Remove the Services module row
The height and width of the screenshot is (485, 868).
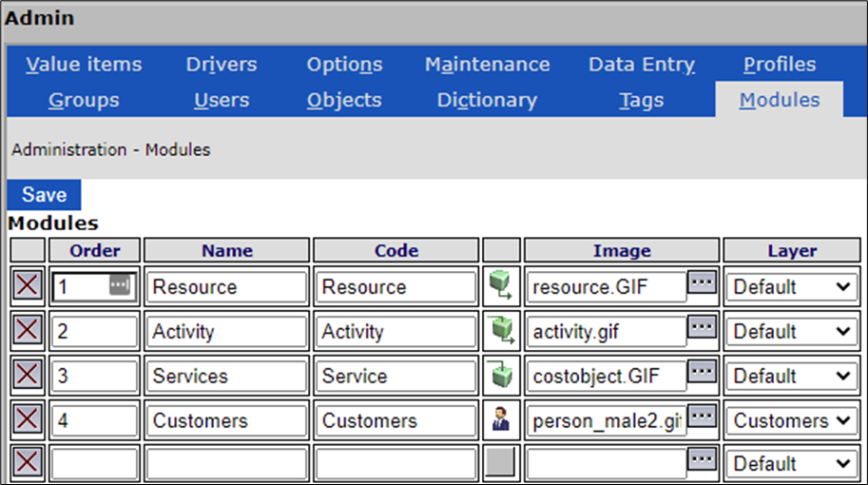click(x=28, y=376)
